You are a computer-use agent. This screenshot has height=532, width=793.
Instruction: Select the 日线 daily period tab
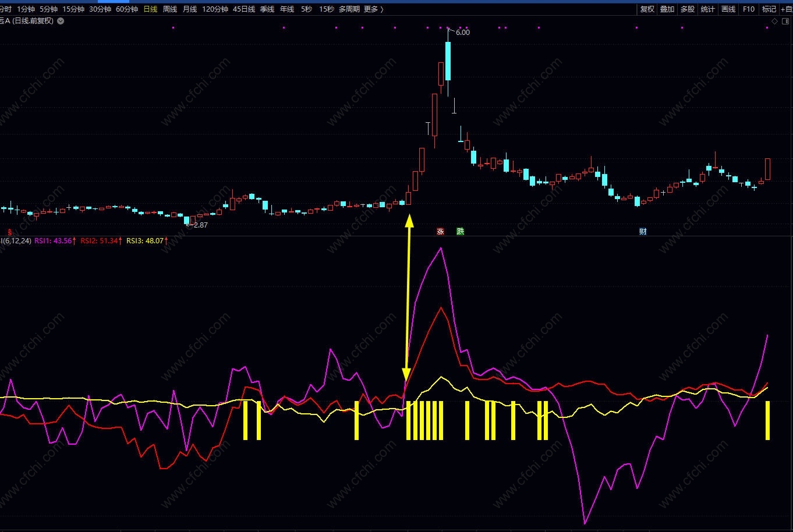(x=150, y=9)
